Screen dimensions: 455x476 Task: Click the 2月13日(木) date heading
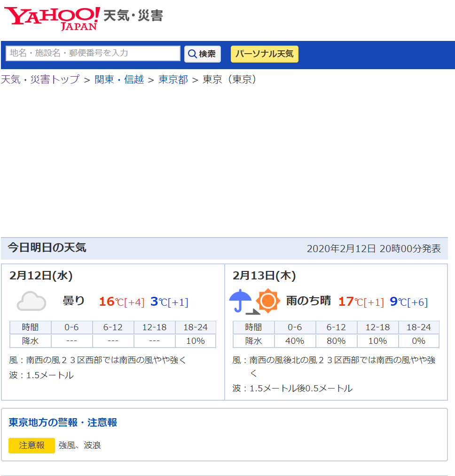(x=264, y=276)
